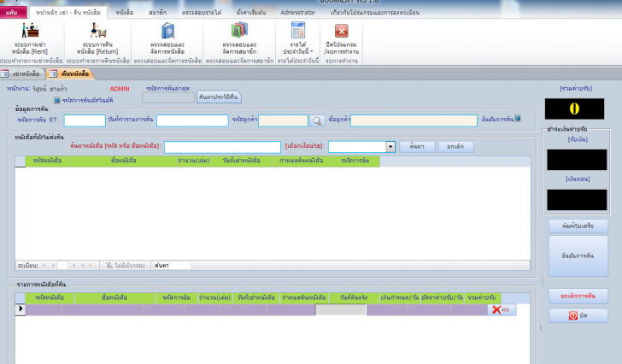Toggle the confirm return checkbox
622x364 pixels.
click(x=518, y=118)
